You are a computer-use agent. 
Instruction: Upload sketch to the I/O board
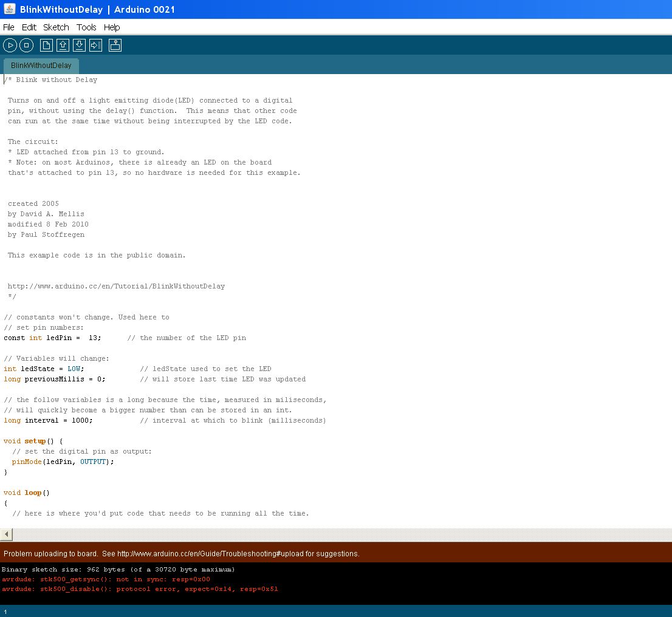95,45
